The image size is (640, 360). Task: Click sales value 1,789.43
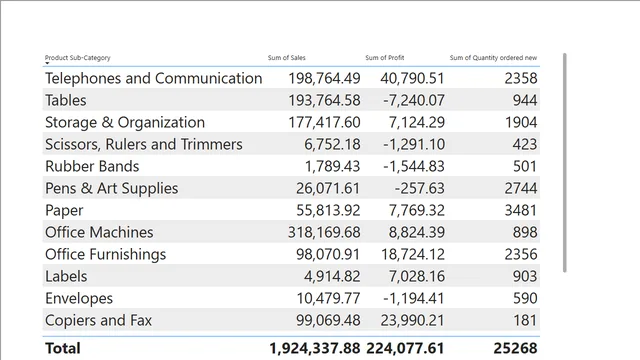point(333,167)
